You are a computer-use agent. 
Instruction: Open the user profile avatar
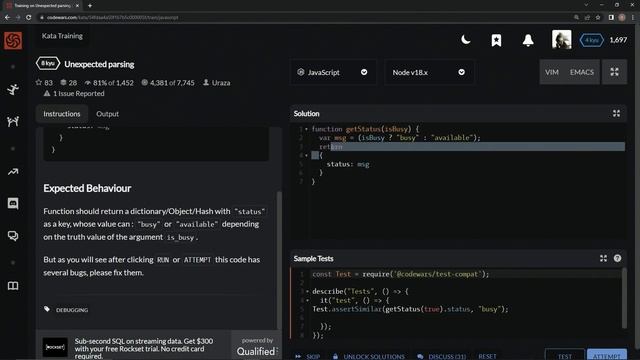562,40
